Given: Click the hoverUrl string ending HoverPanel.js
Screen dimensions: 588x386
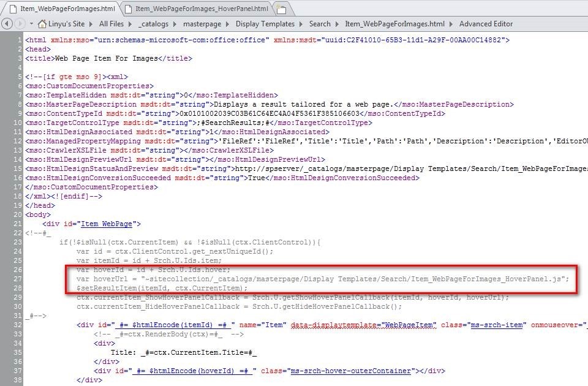Looking at the screenshot, I should [353, 279].
